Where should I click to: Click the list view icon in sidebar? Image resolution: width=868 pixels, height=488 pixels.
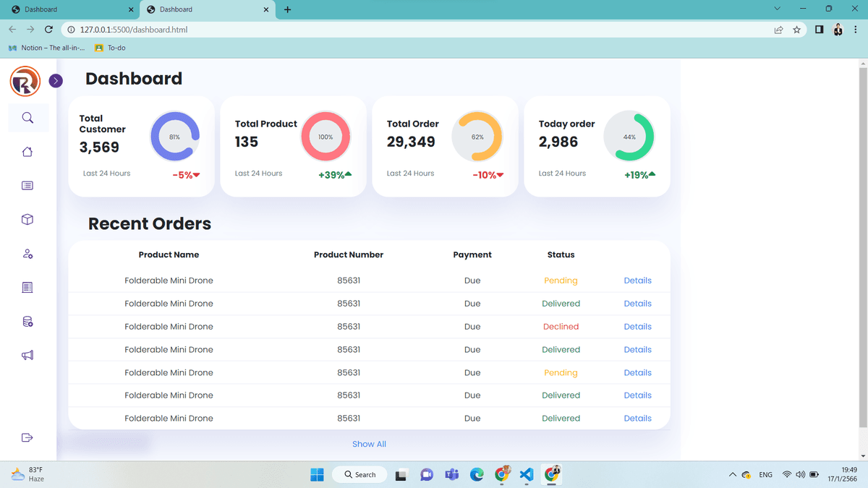27,186
